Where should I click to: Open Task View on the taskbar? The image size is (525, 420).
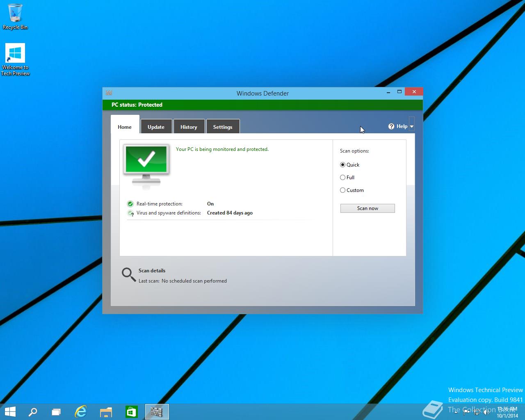[56, 412]
